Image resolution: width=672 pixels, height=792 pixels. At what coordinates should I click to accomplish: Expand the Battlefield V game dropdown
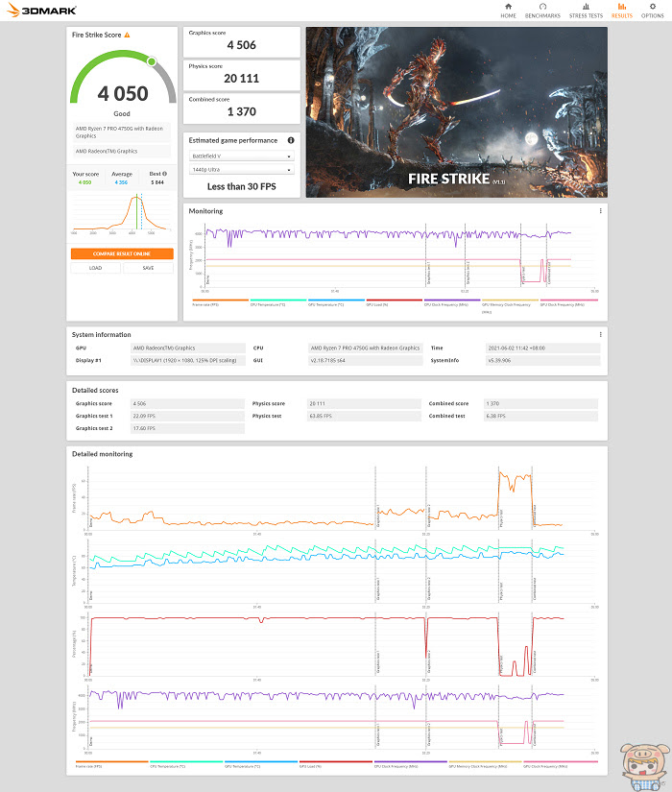pos(242,156)
